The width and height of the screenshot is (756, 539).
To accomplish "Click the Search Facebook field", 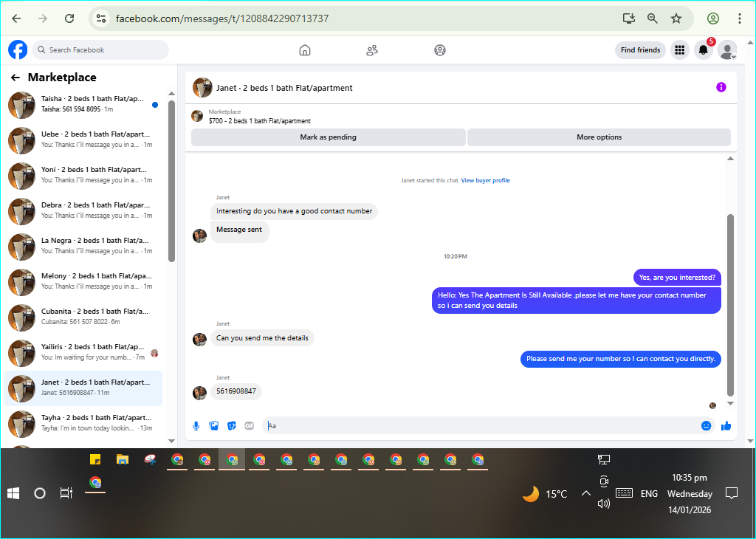I will (100, 49).
